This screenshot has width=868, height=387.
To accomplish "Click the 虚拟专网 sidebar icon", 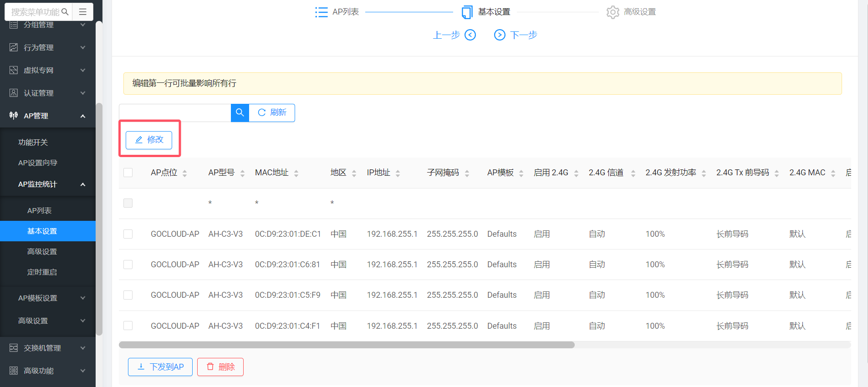I will pyautogui.click(x=14, y=70).
